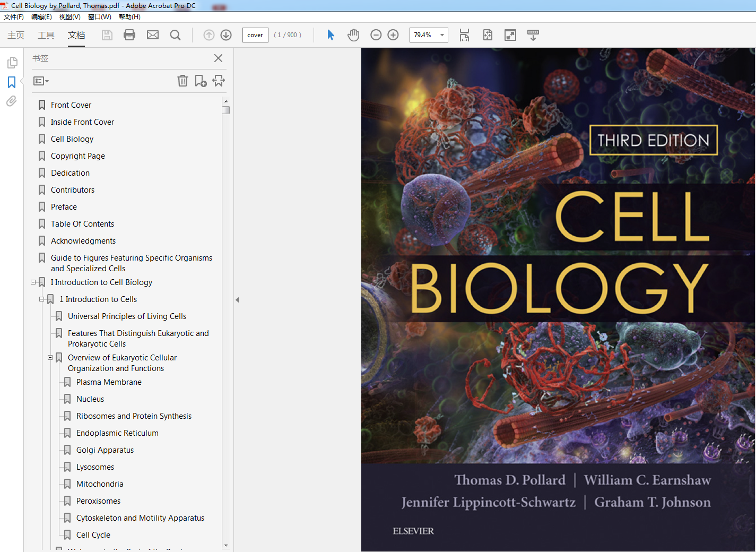Delete selected bookmark trash icon
The image size is (756, 552).
point(183,81)
